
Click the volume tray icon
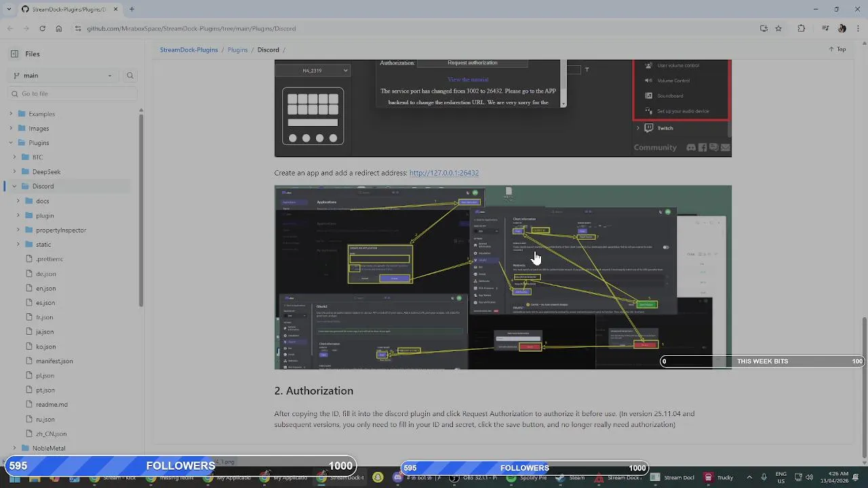point(809,477)
